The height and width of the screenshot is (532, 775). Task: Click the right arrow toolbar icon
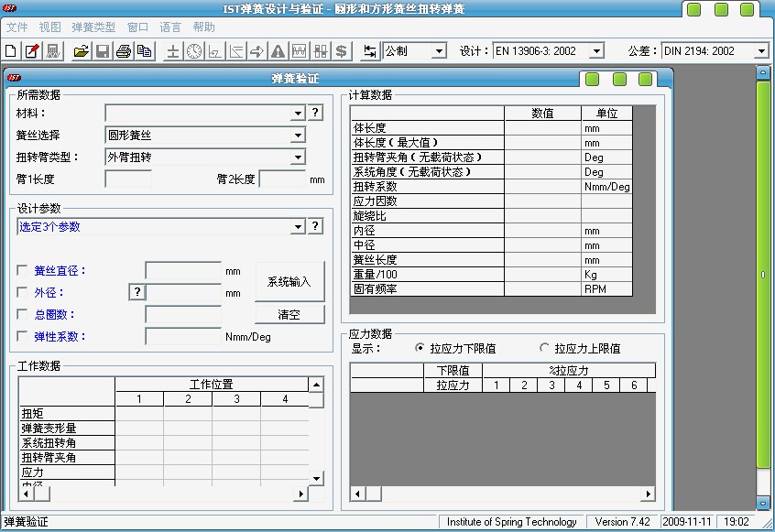tap(257, 51)
